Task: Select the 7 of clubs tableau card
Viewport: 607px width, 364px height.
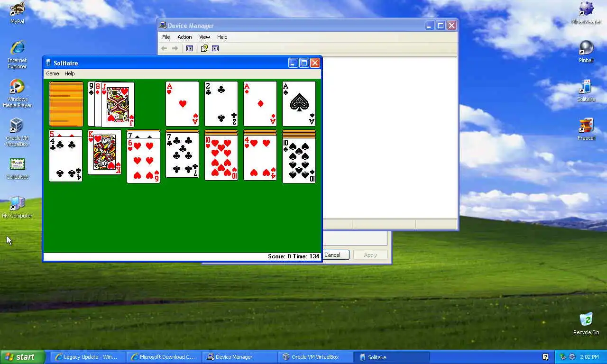Action: point(183,156)
